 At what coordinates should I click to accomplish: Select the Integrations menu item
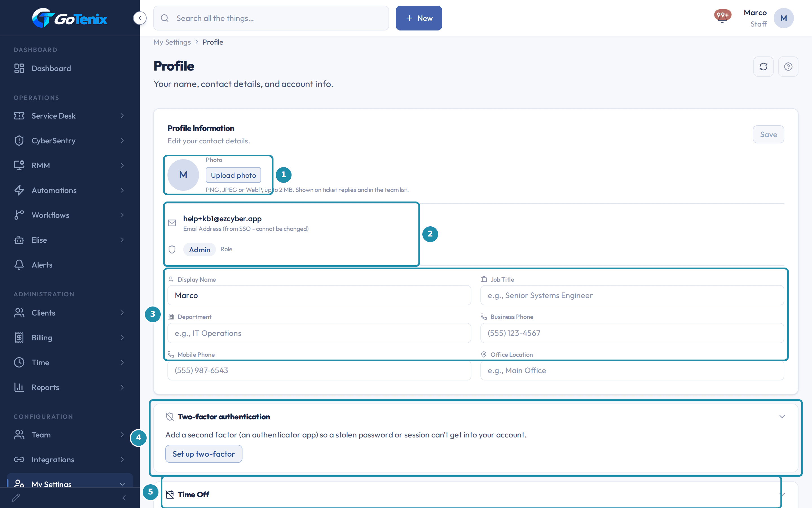tap(70, 460)
